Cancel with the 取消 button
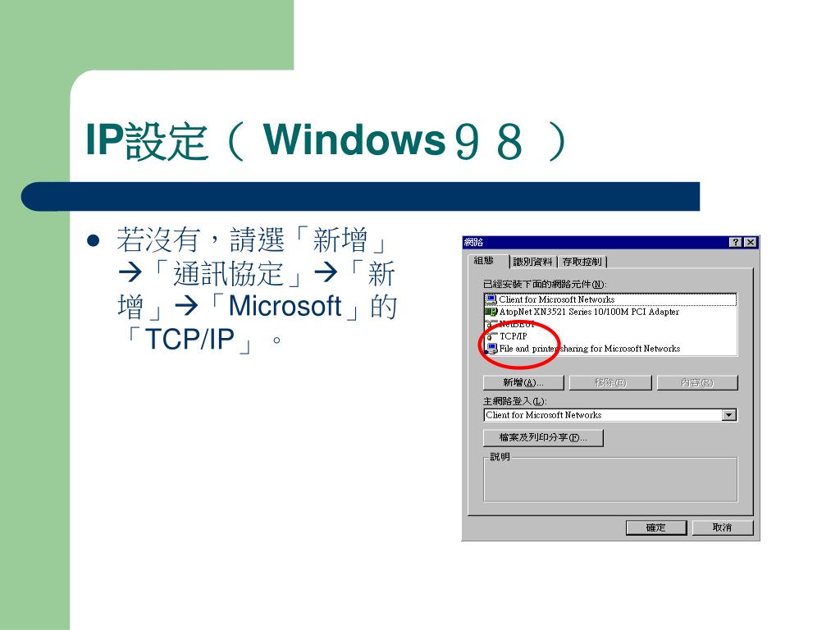 722,527
